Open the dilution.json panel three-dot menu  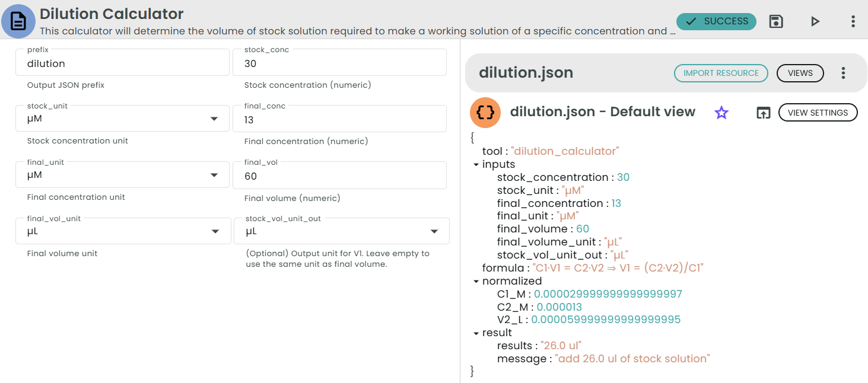(843, 73)
